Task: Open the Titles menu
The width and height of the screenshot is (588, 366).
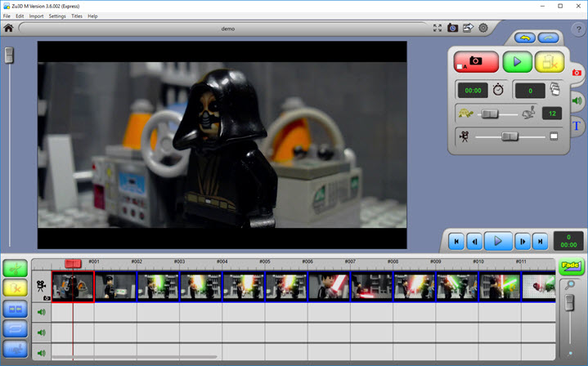Action: click(77, 16)
